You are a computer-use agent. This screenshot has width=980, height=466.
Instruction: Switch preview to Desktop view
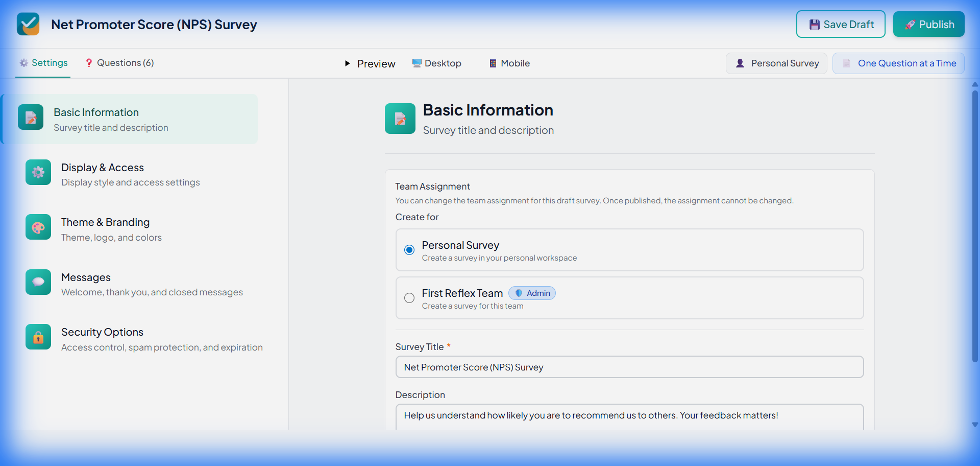(x=436, y=63)
